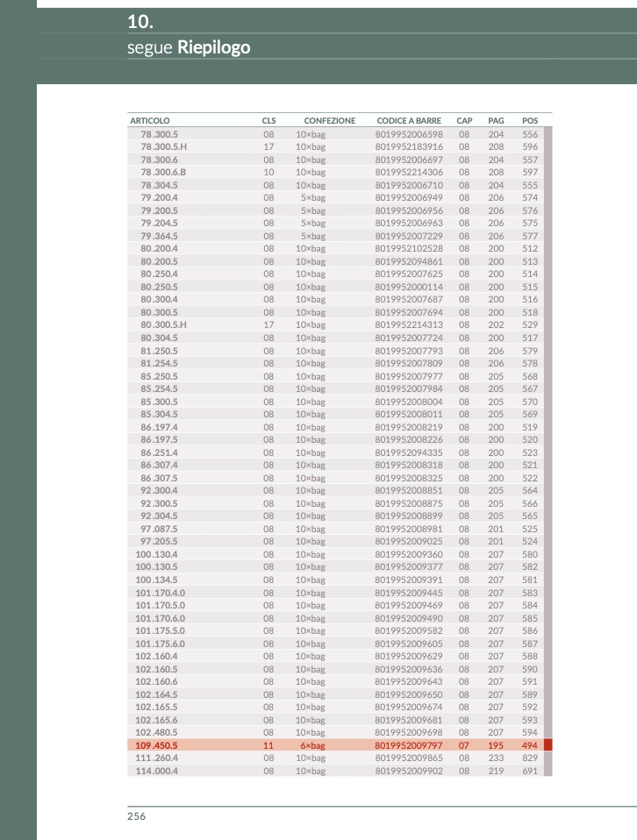637x840 pixels.
Task: Select article 101.170.4.0
Action: click(x=160, y=593)
